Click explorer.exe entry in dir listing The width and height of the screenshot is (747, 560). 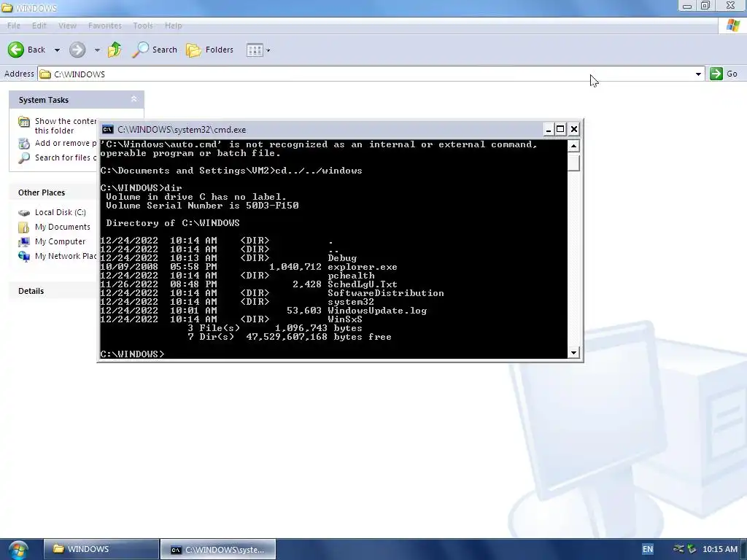click(x=363, y=267)
